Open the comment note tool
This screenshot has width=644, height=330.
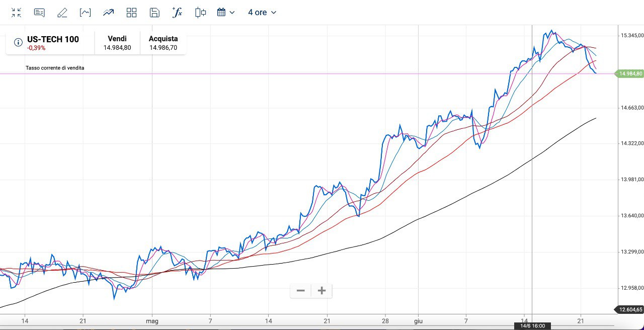(x=39, y=13)
